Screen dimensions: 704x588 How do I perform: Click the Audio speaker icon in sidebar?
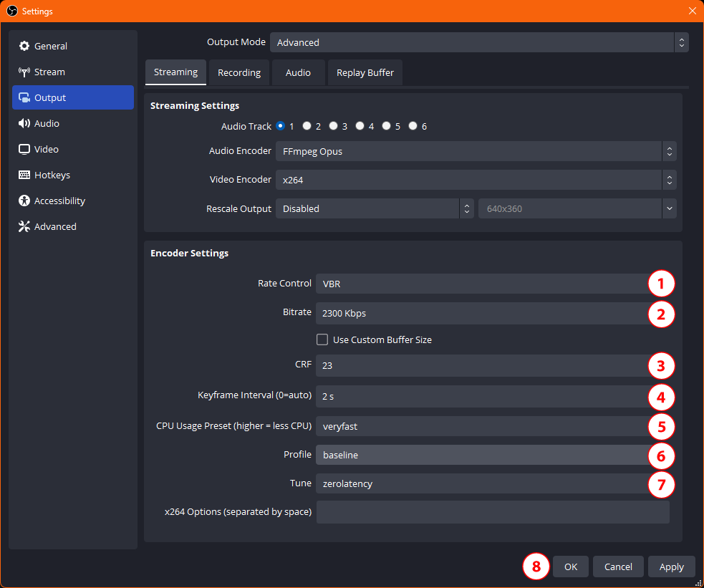24,123
